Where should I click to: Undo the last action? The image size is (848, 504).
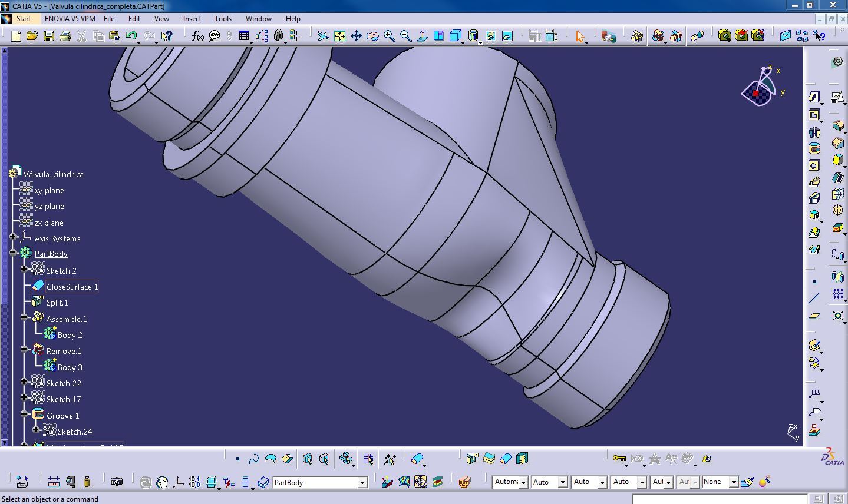(131, 37)
